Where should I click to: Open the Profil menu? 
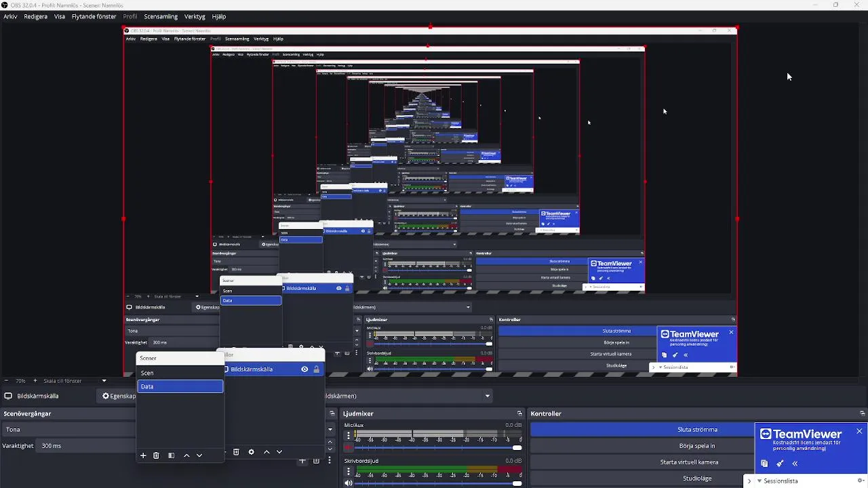[130, 16]
